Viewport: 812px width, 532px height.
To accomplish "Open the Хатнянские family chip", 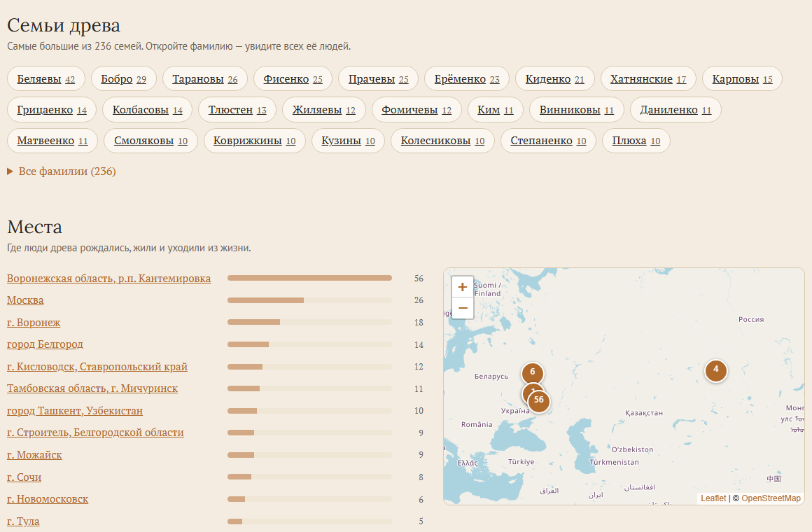I will click(648, 78).
